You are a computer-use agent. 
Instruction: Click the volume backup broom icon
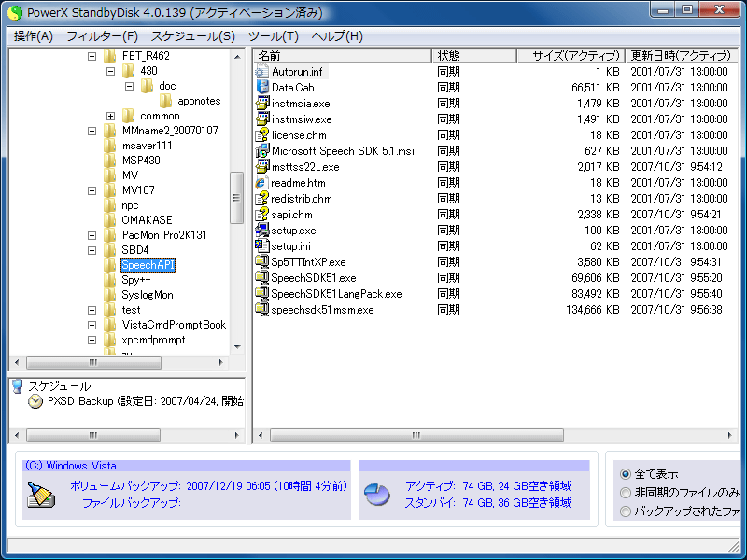(x=40, y=495)
